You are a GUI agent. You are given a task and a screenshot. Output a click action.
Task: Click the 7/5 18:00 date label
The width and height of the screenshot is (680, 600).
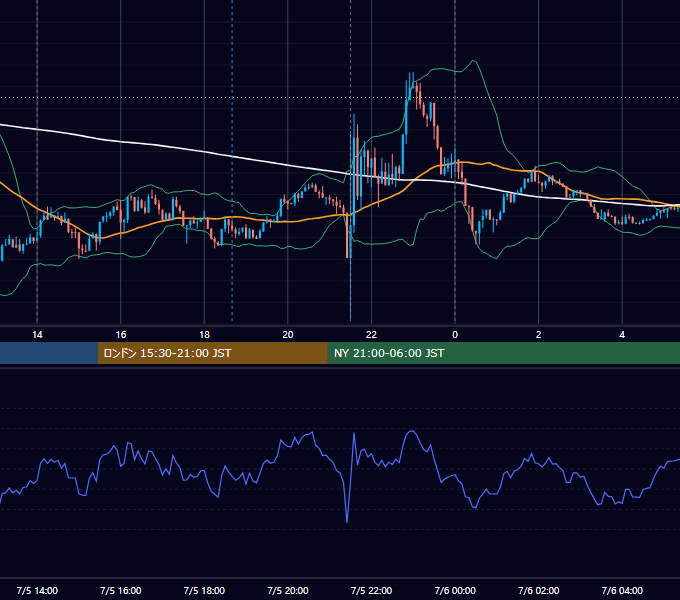point(204,590)
